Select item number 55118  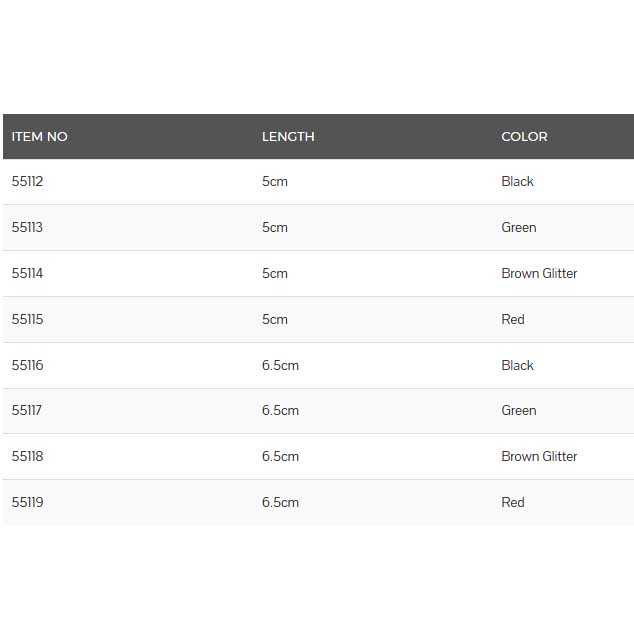[x=28, y=457]
